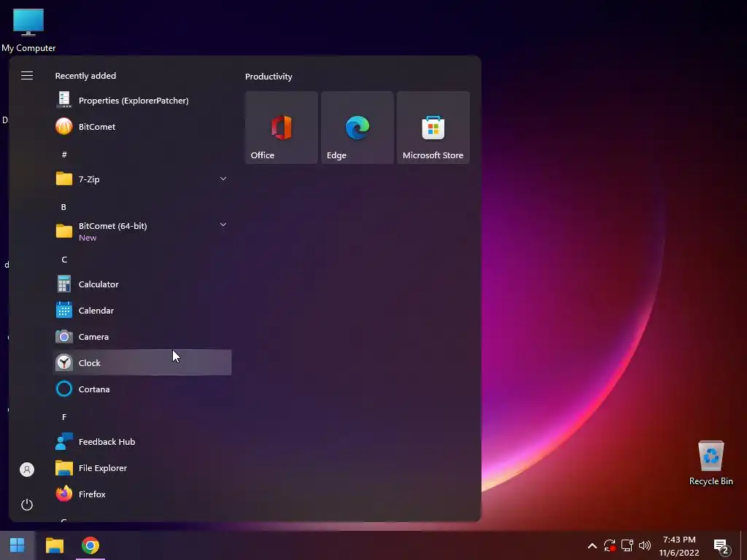Launch Firefox from the app list

click(x=142, y=494)
